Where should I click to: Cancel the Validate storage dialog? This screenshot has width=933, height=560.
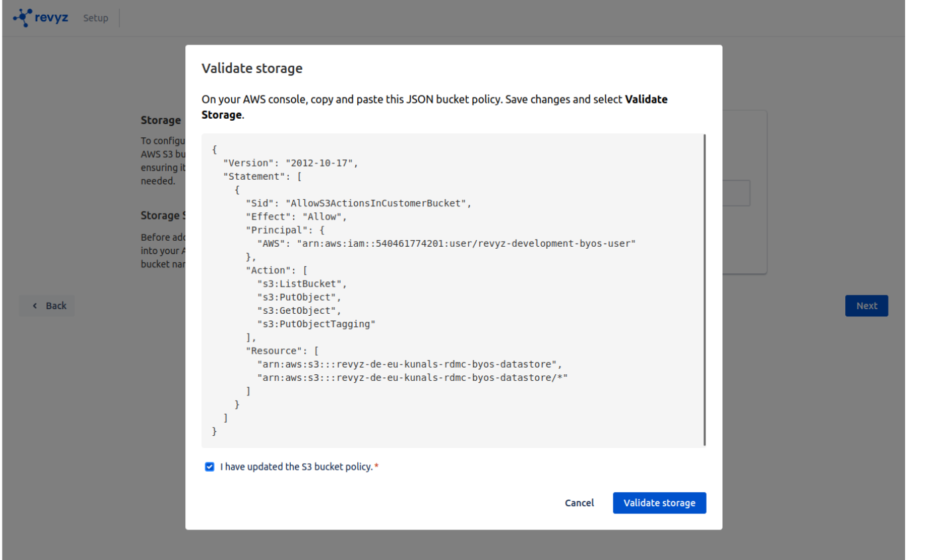pyautogui.click(x=579, y=503)
